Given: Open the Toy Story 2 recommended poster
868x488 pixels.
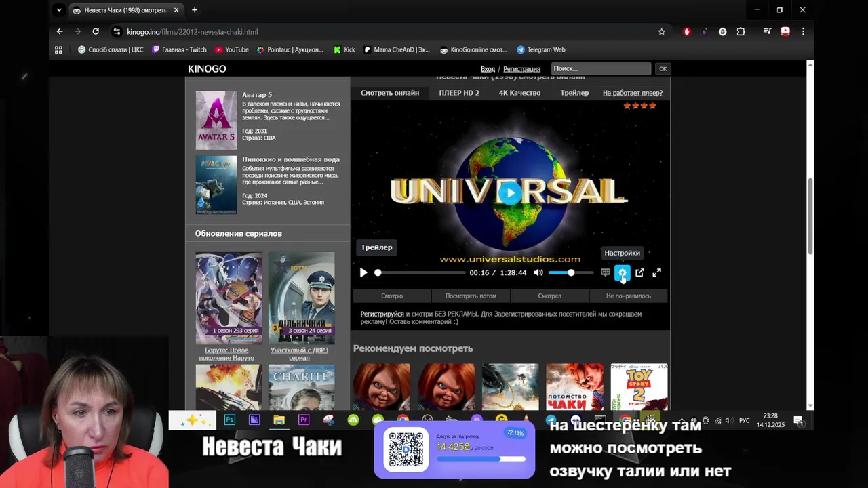Looking at the screenshot, I should pyautogui.click(x=639, y=386).
